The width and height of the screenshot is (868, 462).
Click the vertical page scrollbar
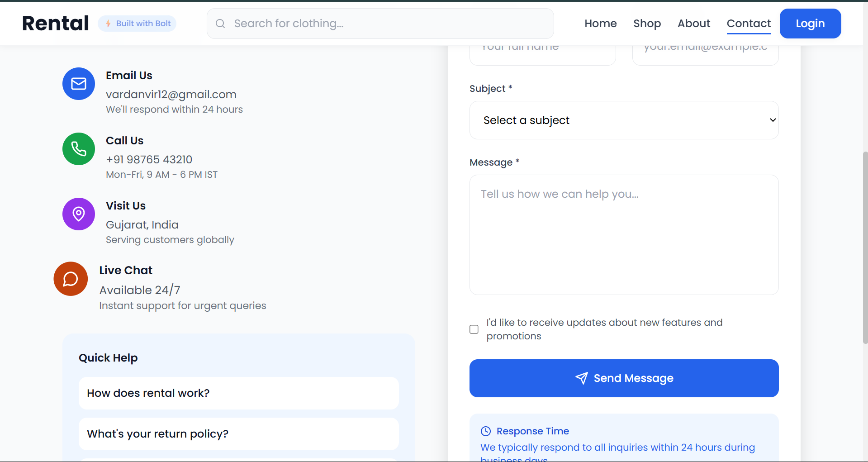865,247
